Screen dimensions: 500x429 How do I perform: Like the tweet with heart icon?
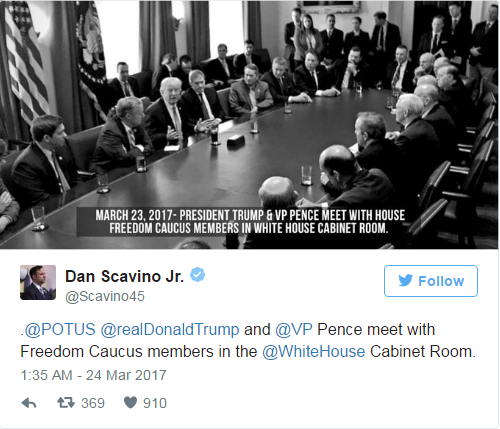coord(130,403)
